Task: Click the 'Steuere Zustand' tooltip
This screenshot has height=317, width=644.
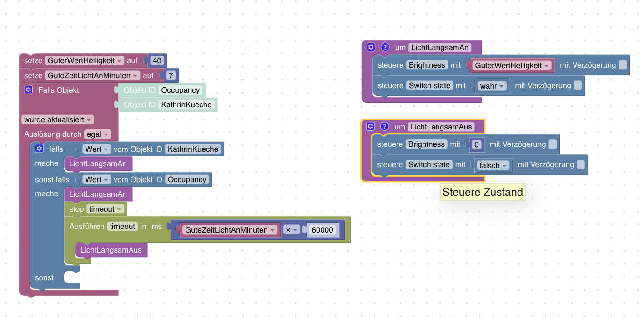Action: (483, 192)
